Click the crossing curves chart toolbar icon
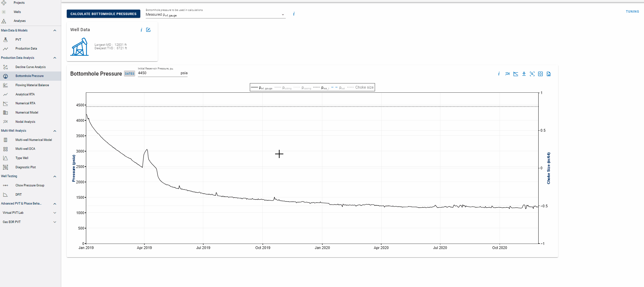 coord(507,74)
